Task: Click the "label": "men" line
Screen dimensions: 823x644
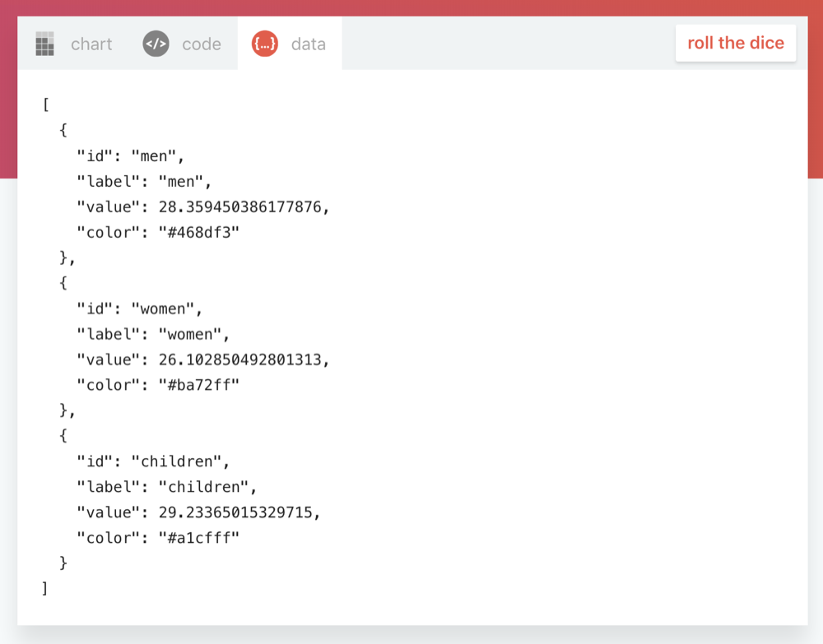Action: [144, 182]
